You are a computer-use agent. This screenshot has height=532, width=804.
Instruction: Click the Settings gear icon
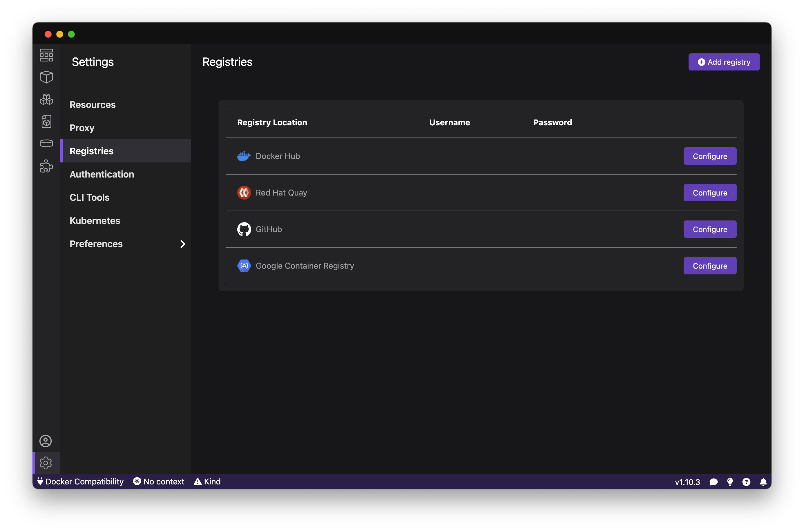[46, 463]
